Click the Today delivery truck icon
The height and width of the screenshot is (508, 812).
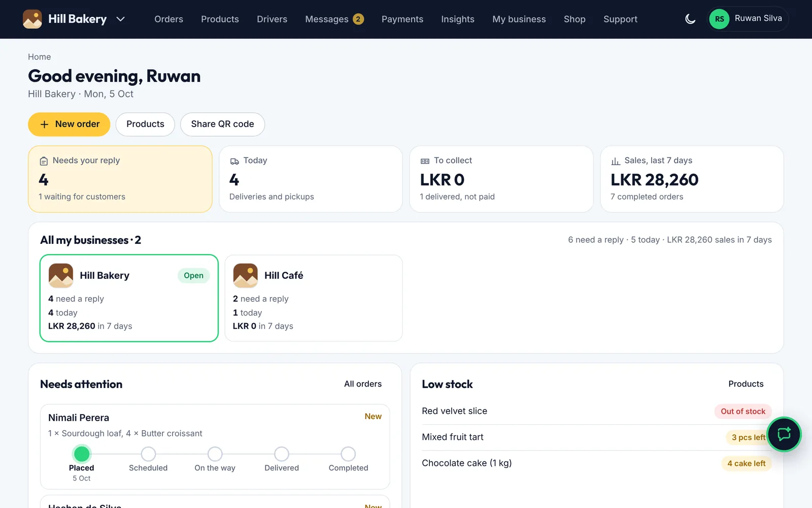(x=234, y=161)
